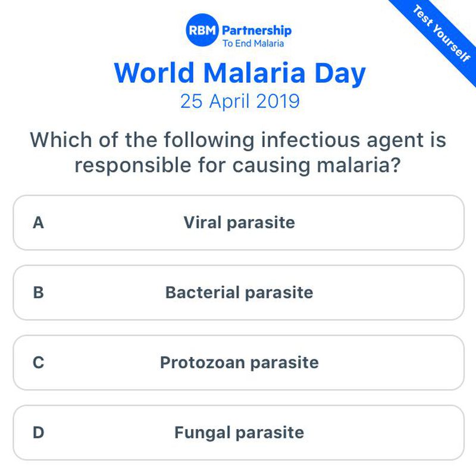Pick the Protozoan parasite answer
Image resolution: width=476 pixels, height=476 pixels.
tap(239, 362)
